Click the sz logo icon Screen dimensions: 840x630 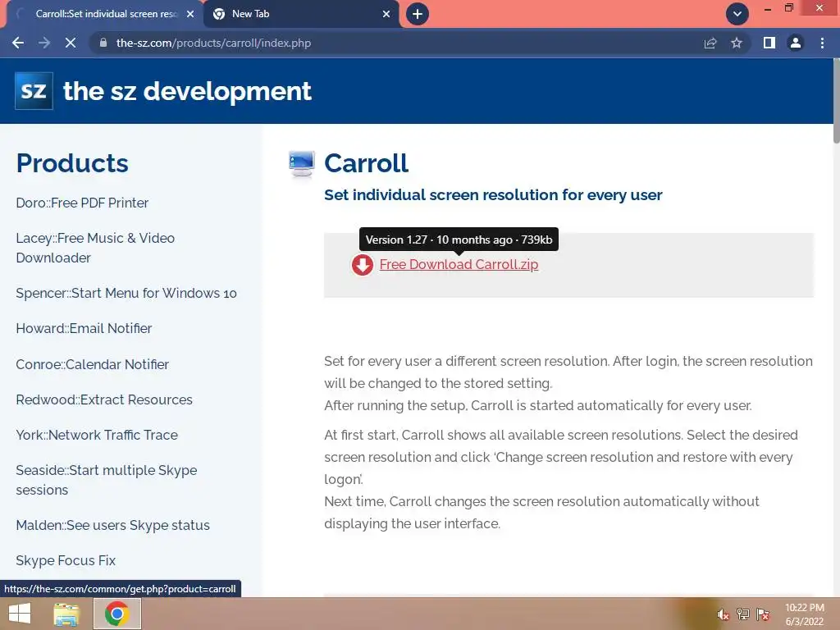coord(34,90)
